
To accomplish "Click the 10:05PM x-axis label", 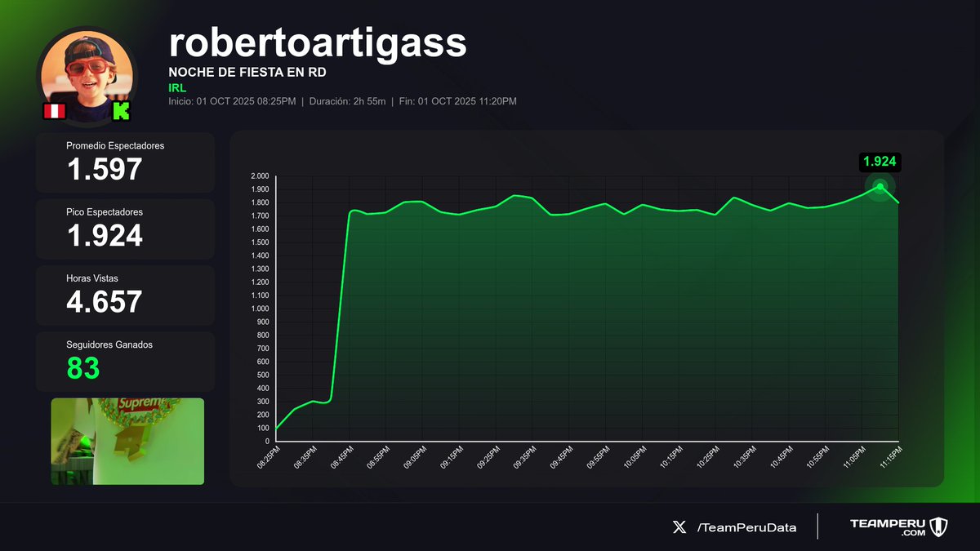I will click(x=634, y=456).
